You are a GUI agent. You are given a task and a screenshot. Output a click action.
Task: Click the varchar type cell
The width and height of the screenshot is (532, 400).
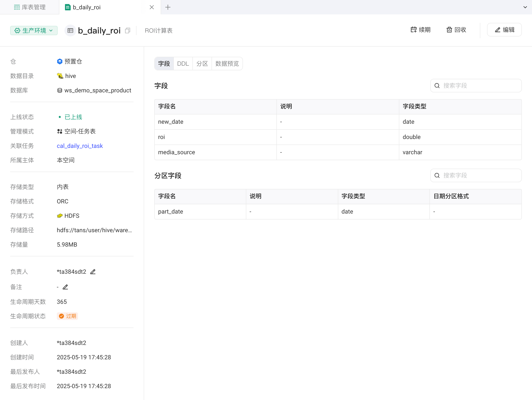click(460, 152)
